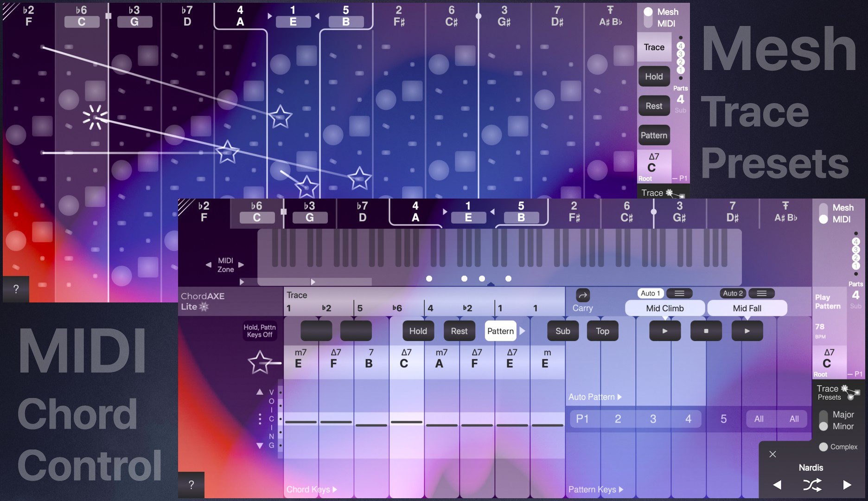This screenshot has width=868, height=501.
Task: Open the Trace sparkle control under P1 upper
Action: coord(662,193)
